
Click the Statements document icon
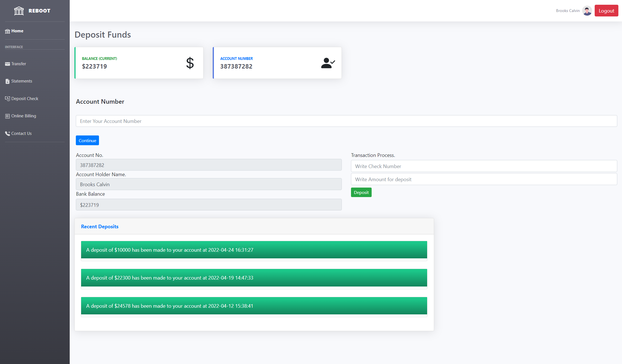[8, 81]
